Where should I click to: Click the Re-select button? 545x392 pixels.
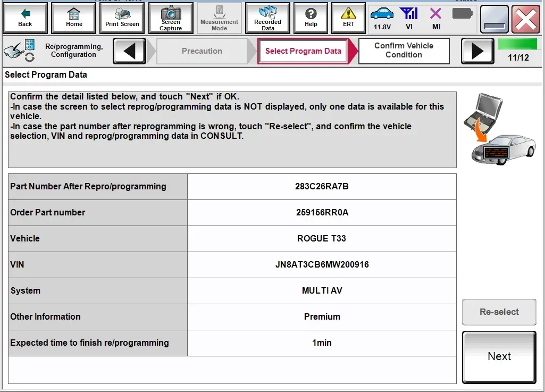click(x=499, y=312)
